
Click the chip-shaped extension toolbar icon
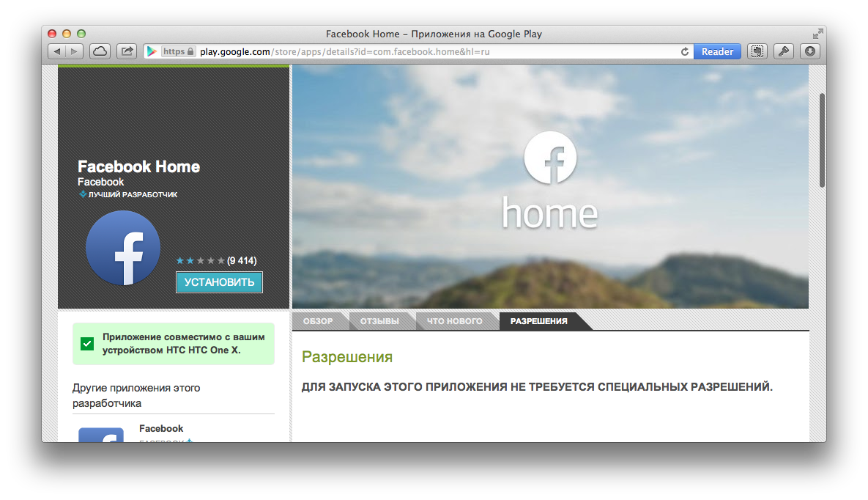pos(757,51)
